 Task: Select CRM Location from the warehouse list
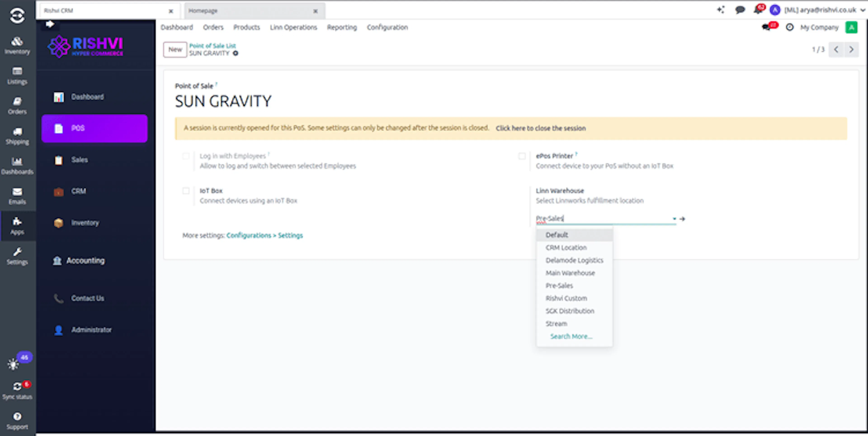pos(575,247)
